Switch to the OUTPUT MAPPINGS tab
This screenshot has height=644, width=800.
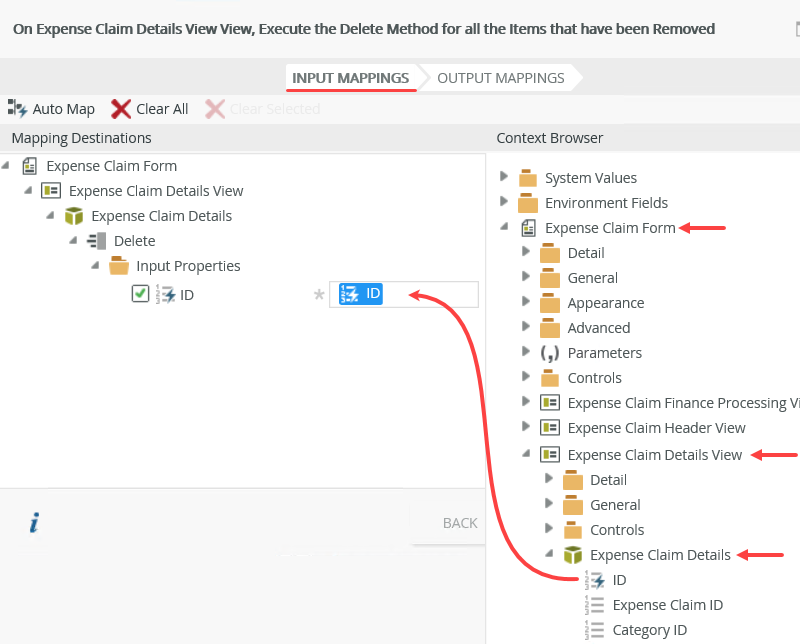point(500,77)
